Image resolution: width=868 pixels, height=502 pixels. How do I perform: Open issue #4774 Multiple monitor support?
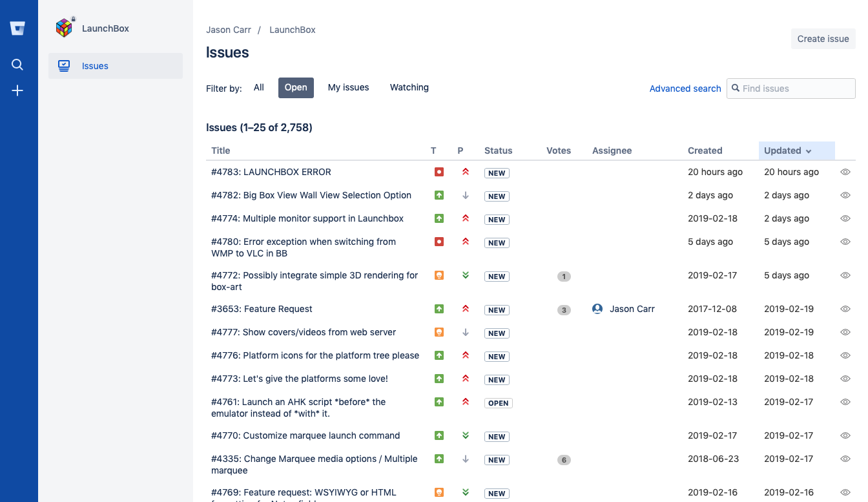pos(307,218)
